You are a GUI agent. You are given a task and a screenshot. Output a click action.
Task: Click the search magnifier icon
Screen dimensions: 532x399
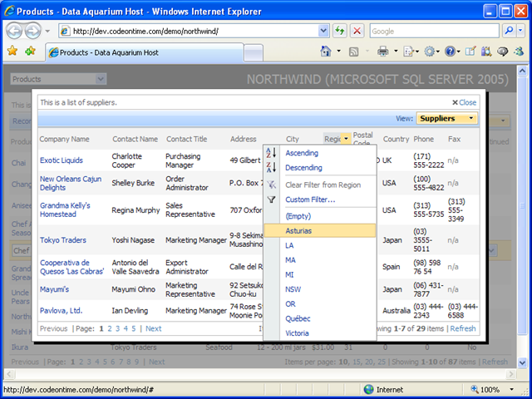tap(509, 31)
